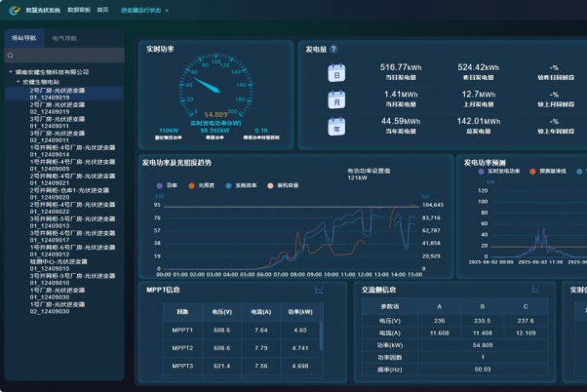The height and width of the screenshot is (392, 587).
Task: Go to the 首页 page
Action: 103,10
